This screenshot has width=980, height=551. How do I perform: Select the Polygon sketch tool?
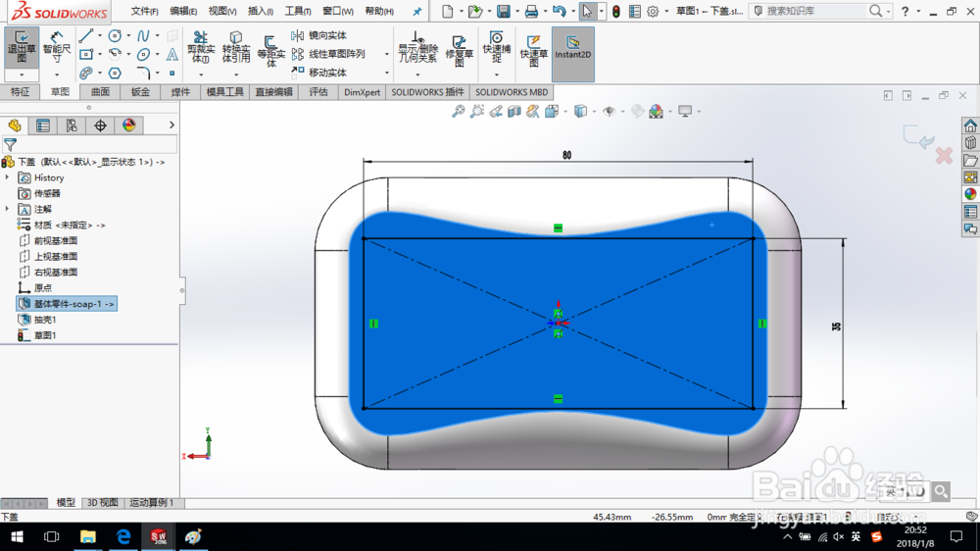[115, 74]
